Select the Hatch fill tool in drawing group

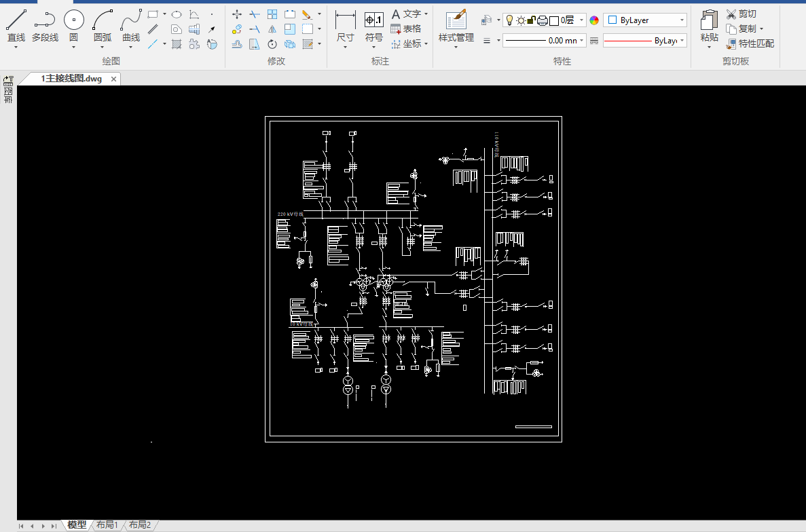[177, 44]
